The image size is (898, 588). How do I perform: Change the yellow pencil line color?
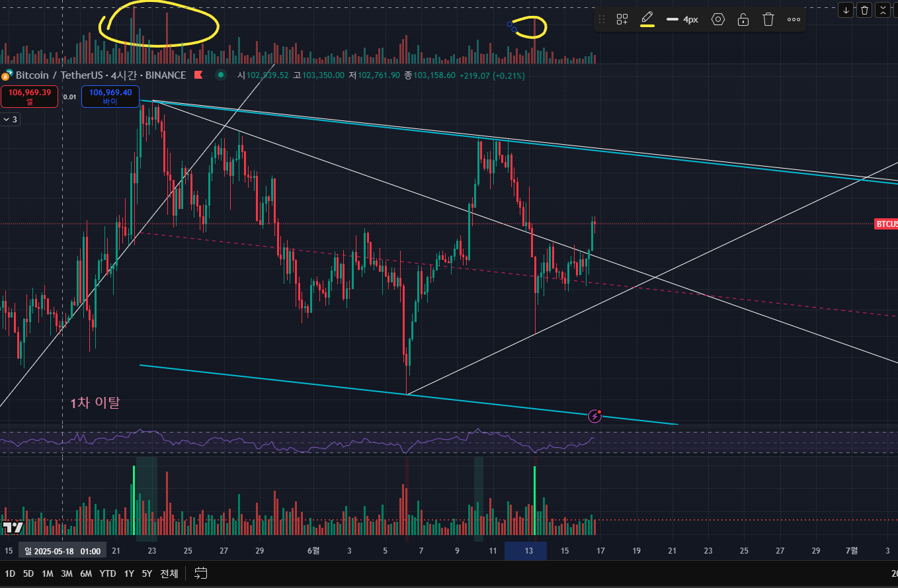pos(647,19)
